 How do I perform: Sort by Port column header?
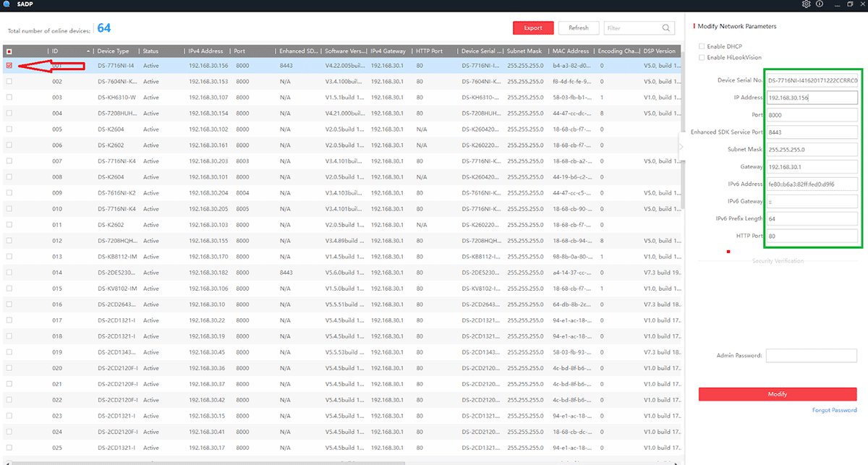240,51
